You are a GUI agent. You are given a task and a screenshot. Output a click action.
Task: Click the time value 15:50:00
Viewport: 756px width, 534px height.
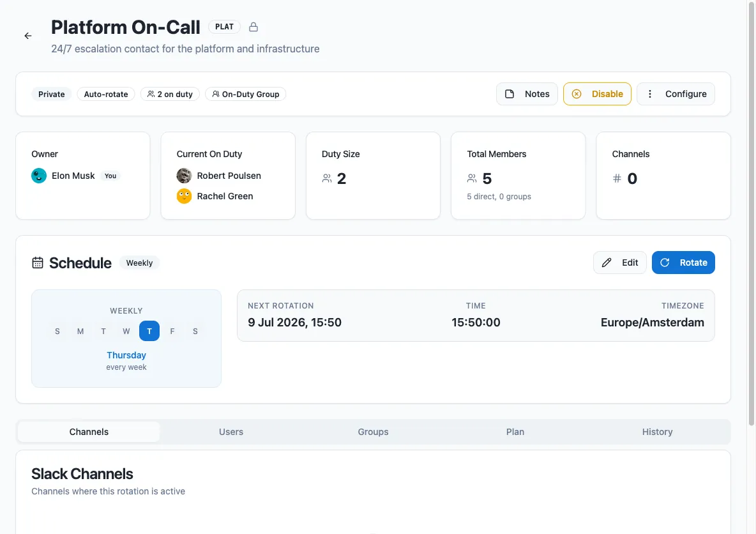[476, 322]
